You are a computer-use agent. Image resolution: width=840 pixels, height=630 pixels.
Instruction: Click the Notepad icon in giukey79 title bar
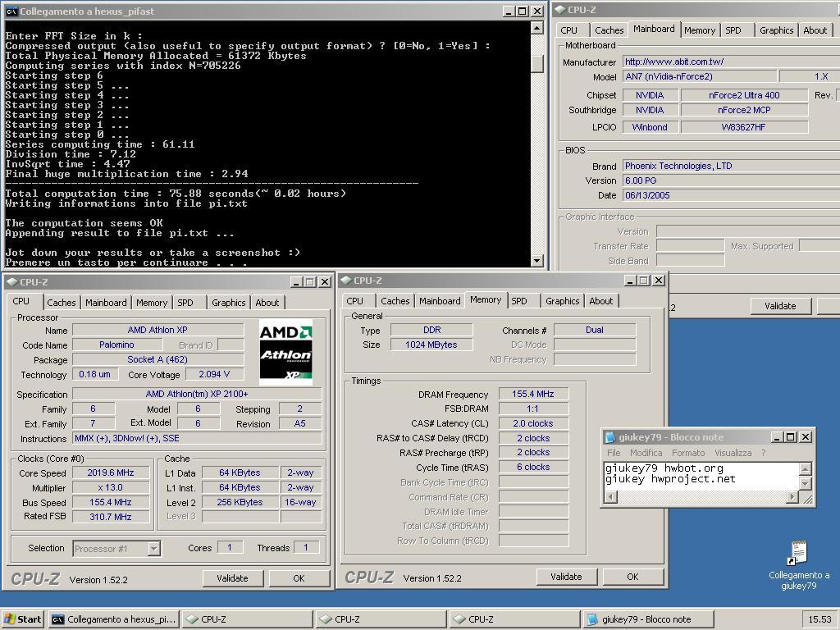(x=609, y=437)
